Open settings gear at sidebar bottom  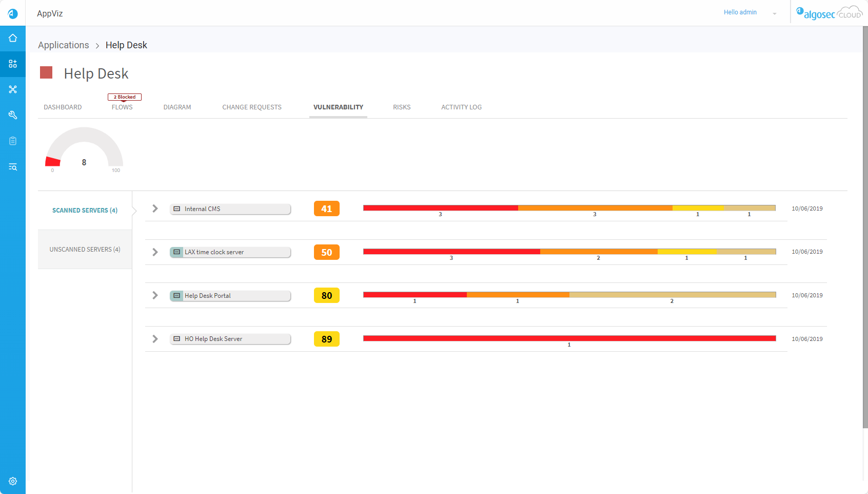(x=13, y=481)
